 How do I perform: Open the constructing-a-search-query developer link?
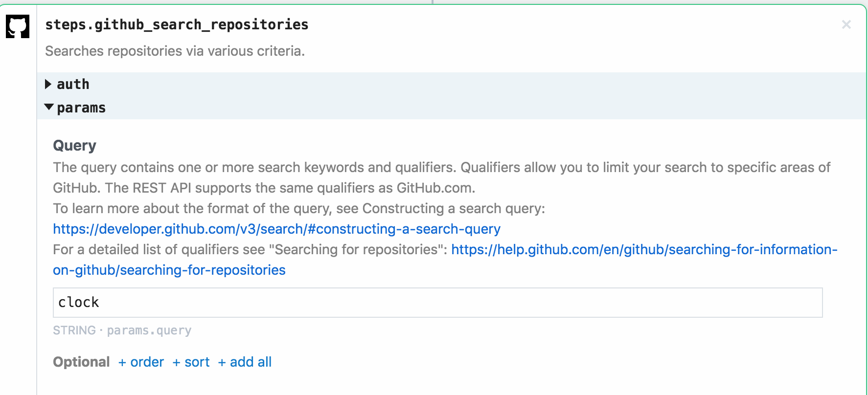(x=276, y=229)
